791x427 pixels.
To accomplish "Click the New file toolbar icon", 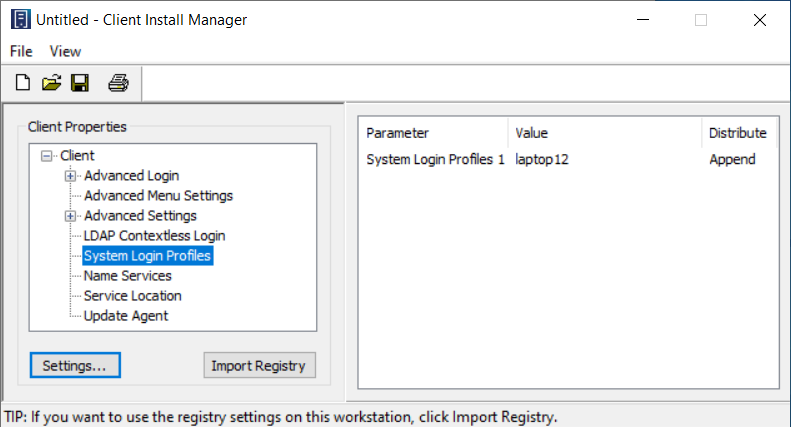I will (x=23, y=83).
